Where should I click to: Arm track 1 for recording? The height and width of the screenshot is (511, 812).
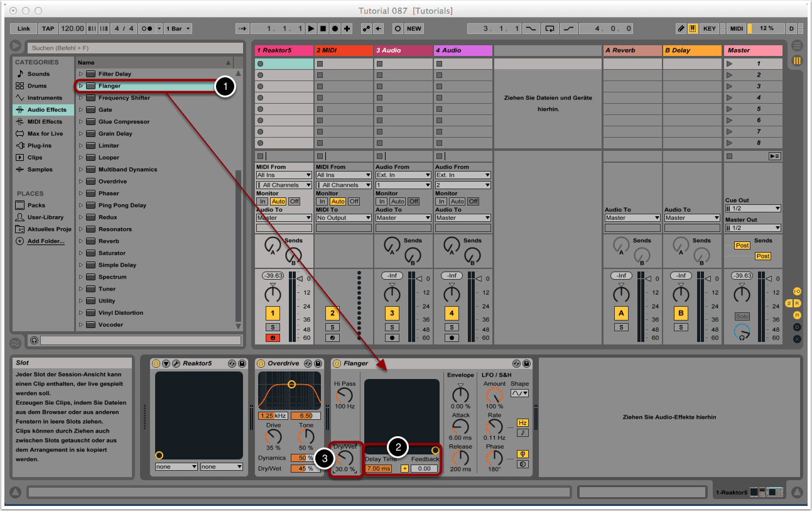(273, 338)
